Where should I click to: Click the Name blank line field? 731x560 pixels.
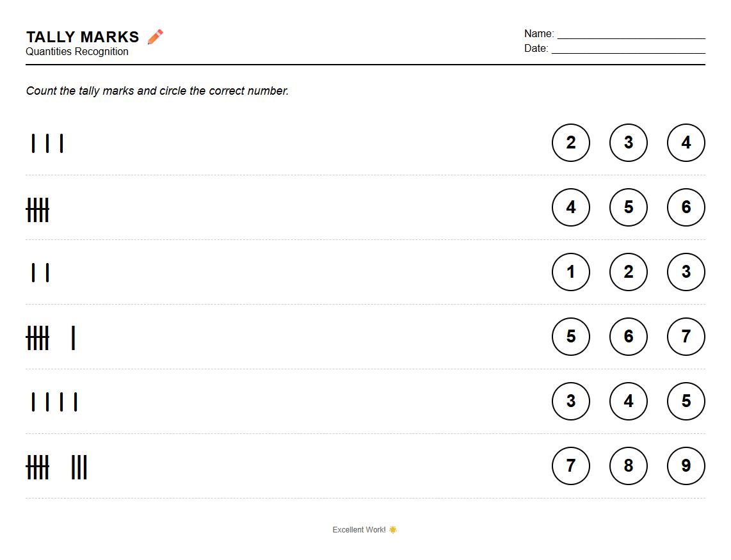click(x=631, y=35)
